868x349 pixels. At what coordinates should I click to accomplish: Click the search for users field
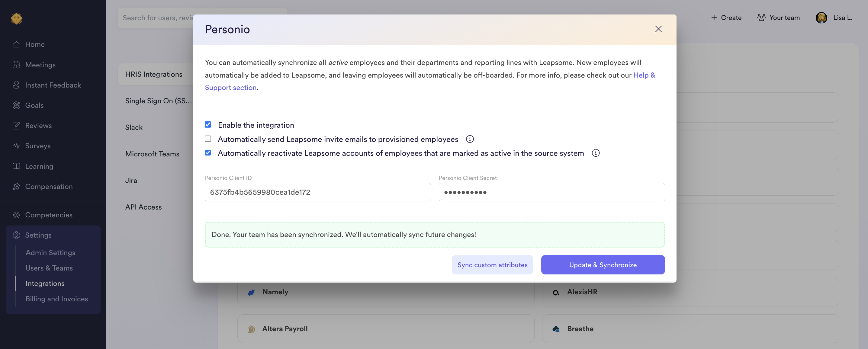point(156,18)
